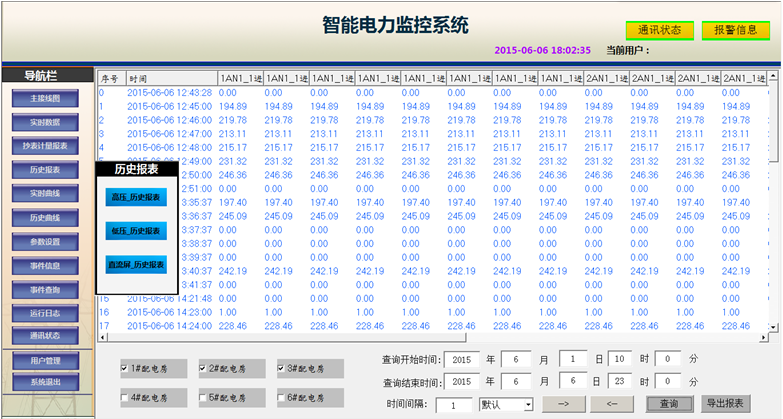Image resolution: width=783 pixels, height=419 pixels.
Task: Click the green 通讯状态 button in header
Action: click(659, 30)
